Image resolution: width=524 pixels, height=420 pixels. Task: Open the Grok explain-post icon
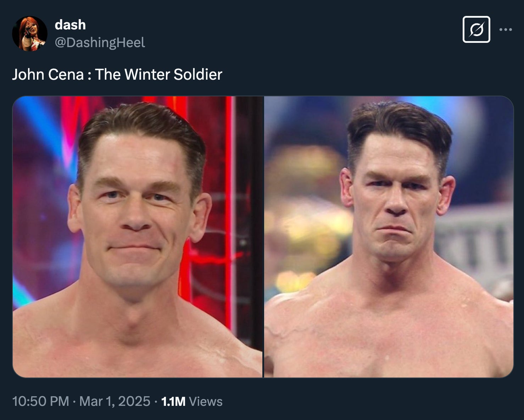pyautogui.click(x=476, y=29)
